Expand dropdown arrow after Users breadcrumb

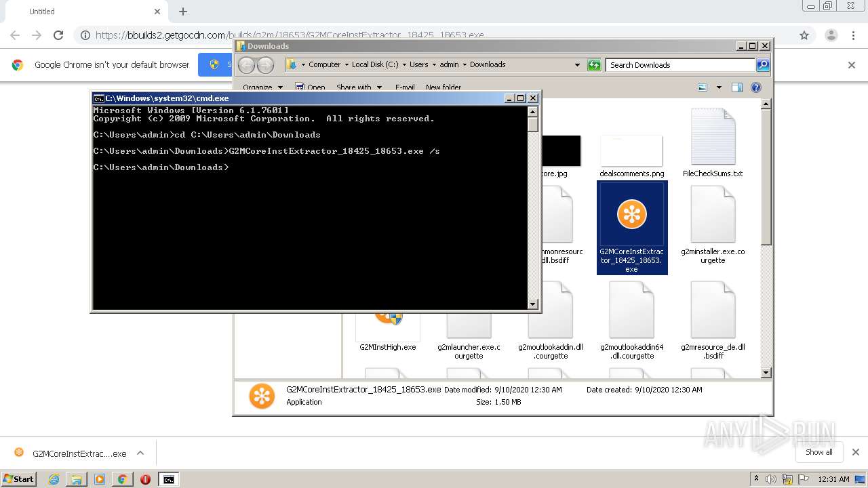434,65
